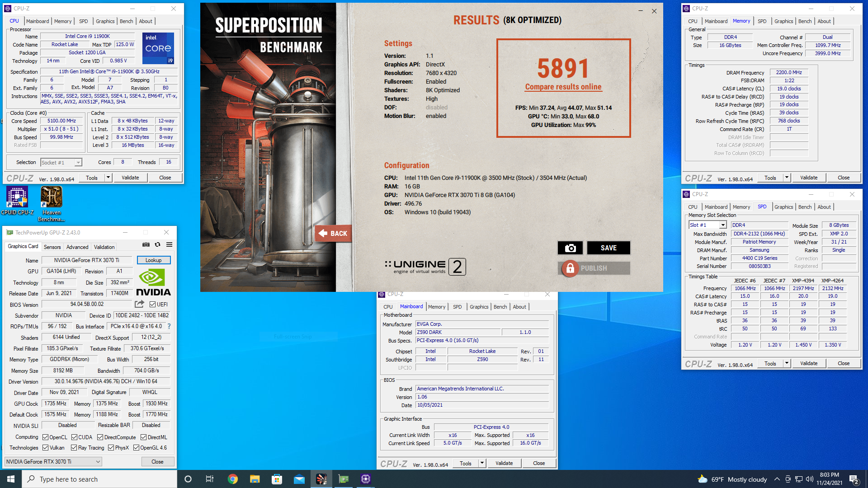Screen dimensions: 868x488
Task: Click BACK button in Superposition
Action: tap(333, 234)
